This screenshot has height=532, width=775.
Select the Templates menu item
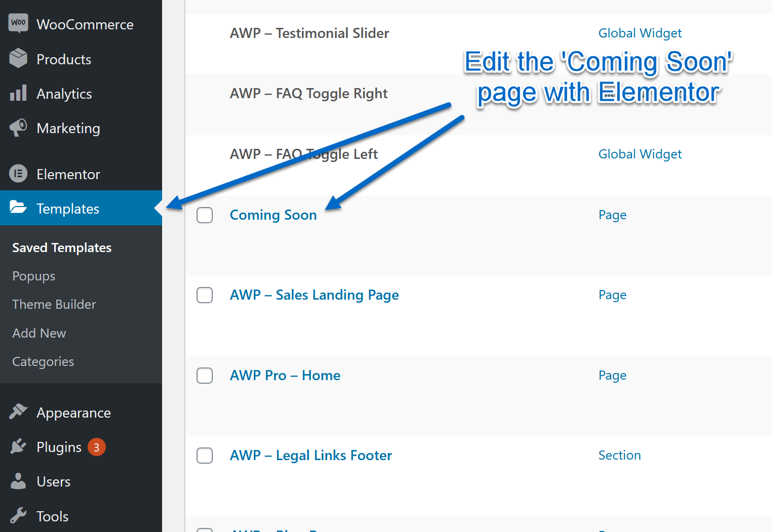[81, 208]
